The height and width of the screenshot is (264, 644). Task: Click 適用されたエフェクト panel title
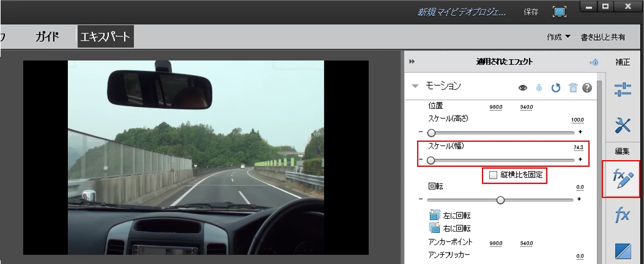(x=505, y=62)
